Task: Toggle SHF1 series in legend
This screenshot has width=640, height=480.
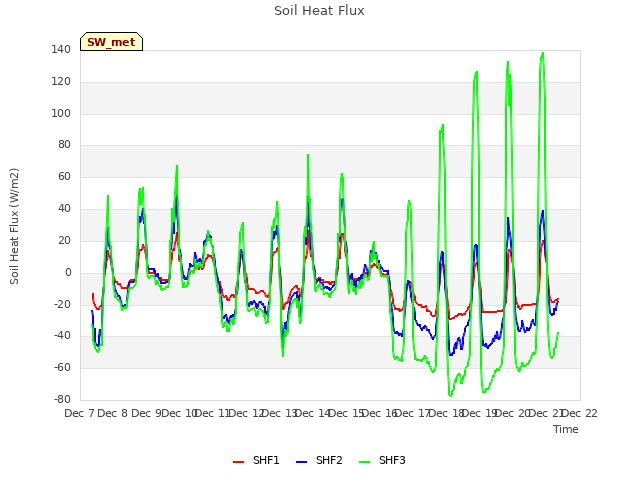Action: coord(256,460)
